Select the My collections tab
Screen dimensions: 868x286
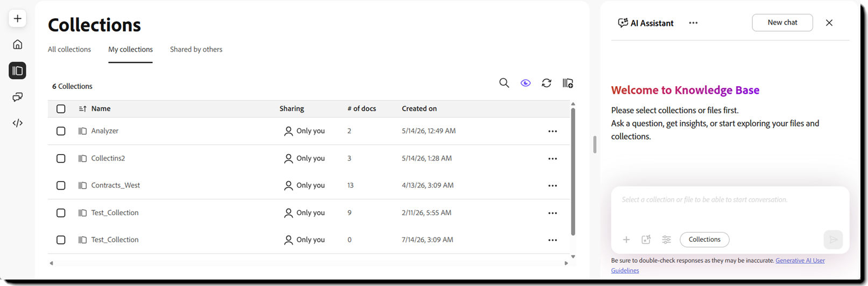(130, 50)
